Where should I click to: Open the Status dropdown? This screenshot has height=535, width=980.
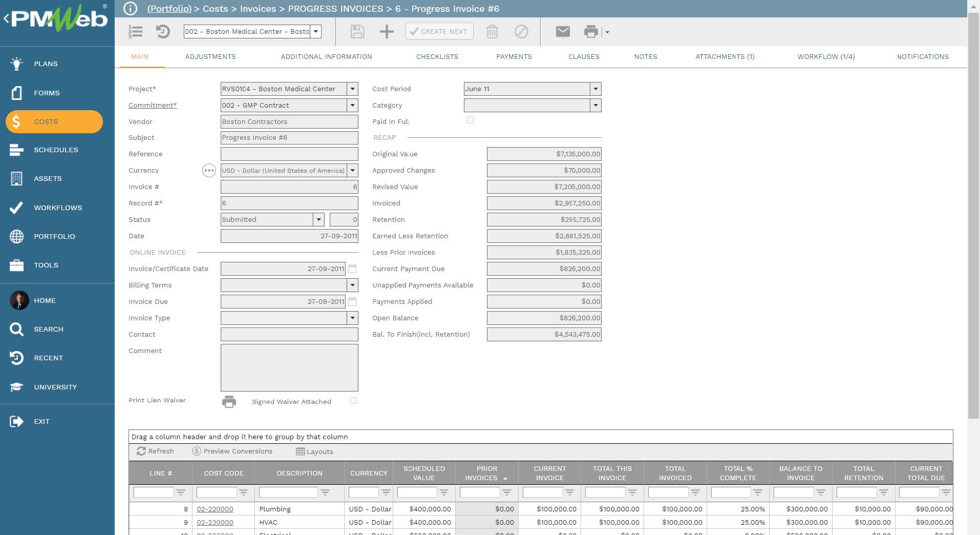[318, 219]
